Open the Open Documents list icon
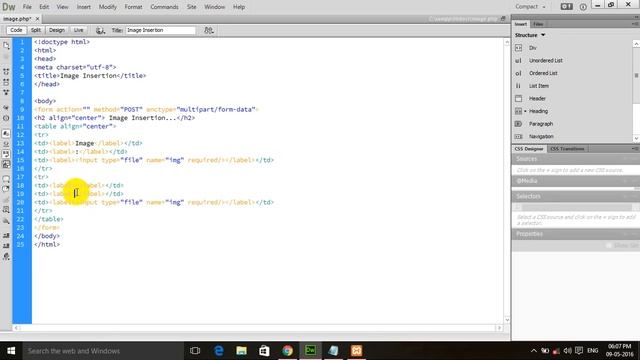 tap(6, 46)
